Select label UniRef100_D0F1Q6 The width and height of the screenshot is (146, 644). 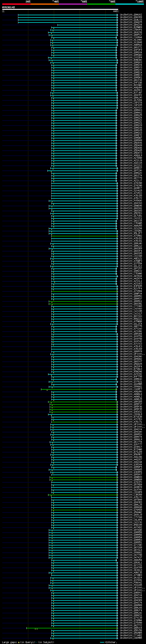click(x=131, y=82)
